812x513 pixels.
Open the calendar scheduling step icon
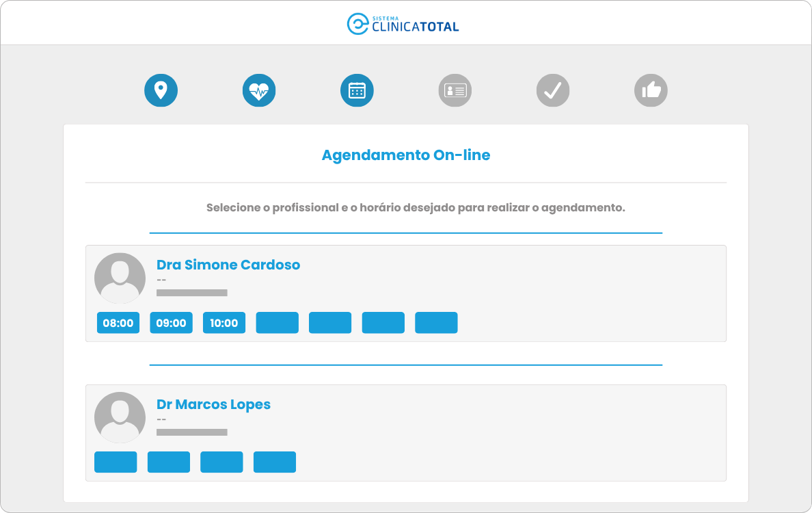[x=357, y=90]
